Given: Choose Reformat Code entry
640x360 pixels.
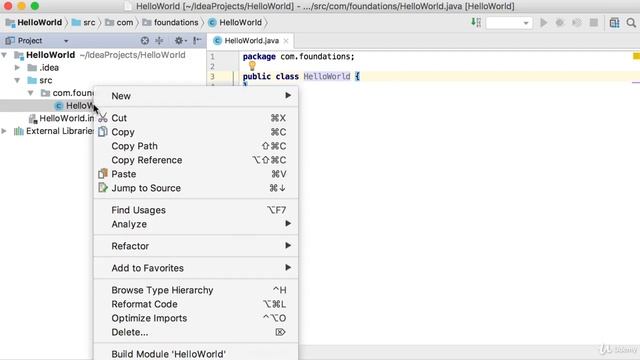Looking at the screenshot, I should (196, 304).
